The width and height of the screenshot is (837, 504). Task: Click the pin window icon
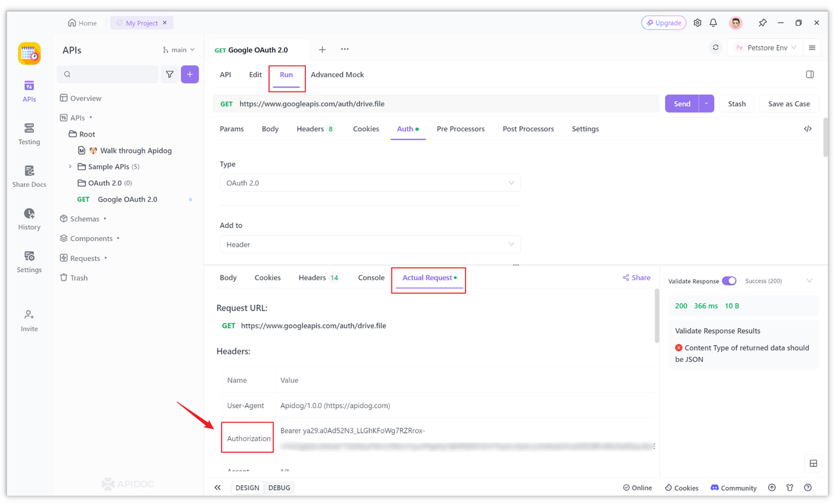tap(762, 23)
